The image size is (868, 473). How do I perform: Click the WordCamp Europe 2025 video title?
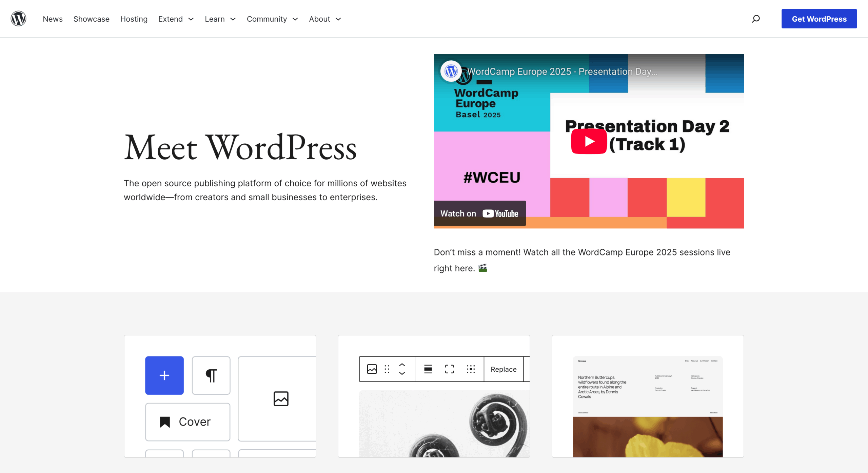562,71
